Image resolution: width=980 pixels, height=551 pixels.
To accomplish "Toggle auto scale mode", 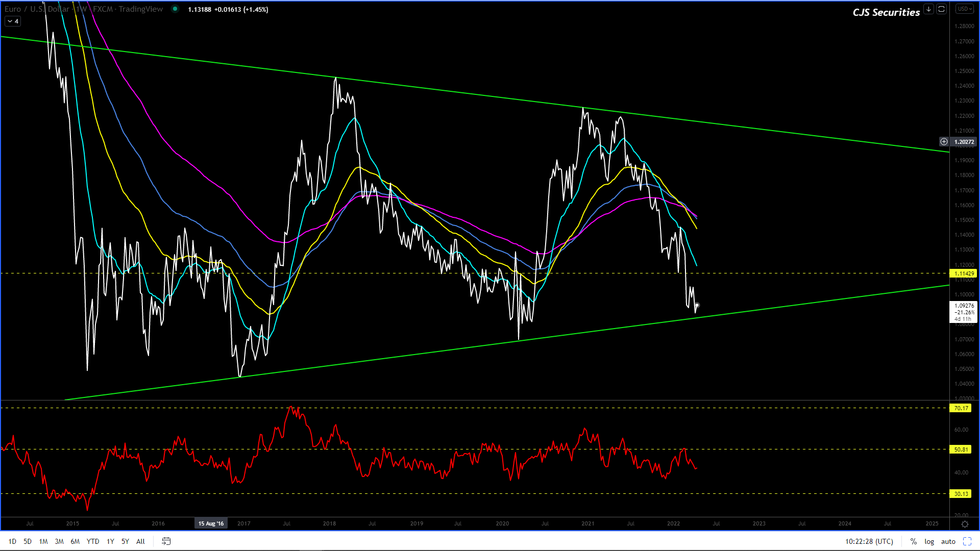I will click(948, 541).
